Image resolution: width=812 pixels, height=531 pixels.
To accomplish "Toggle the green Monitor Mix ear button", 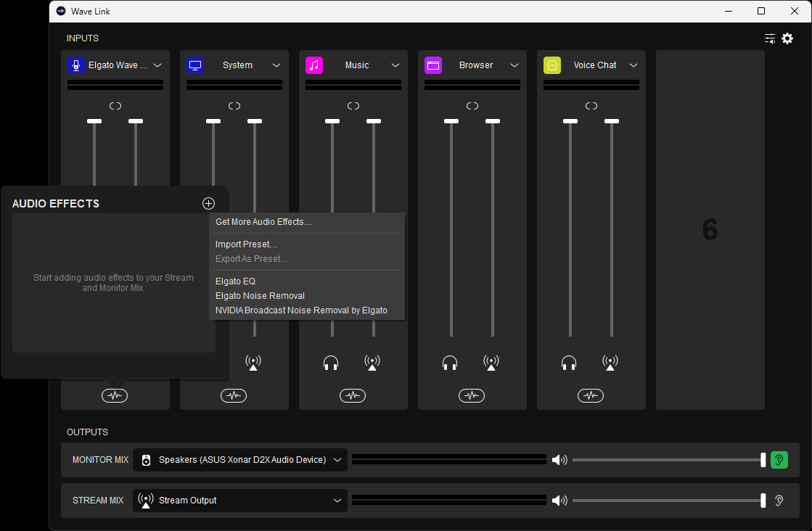I will pos(779,460).
